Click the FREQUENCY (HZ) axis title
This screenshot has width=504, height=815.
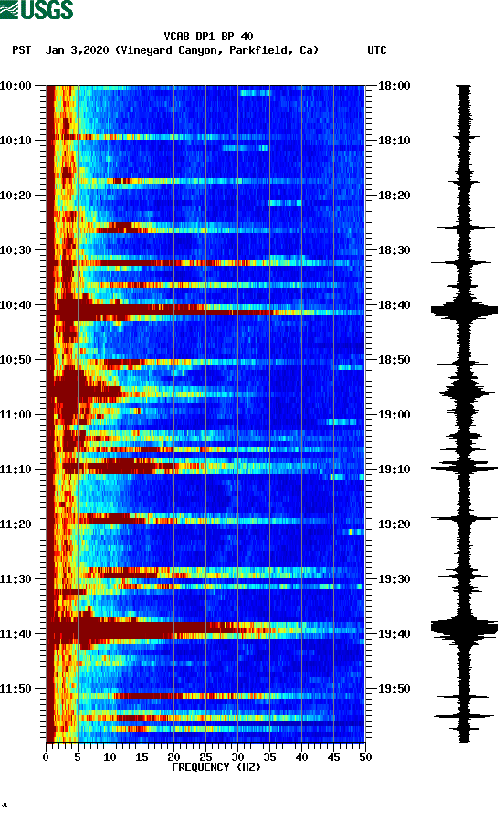point(216,767)
